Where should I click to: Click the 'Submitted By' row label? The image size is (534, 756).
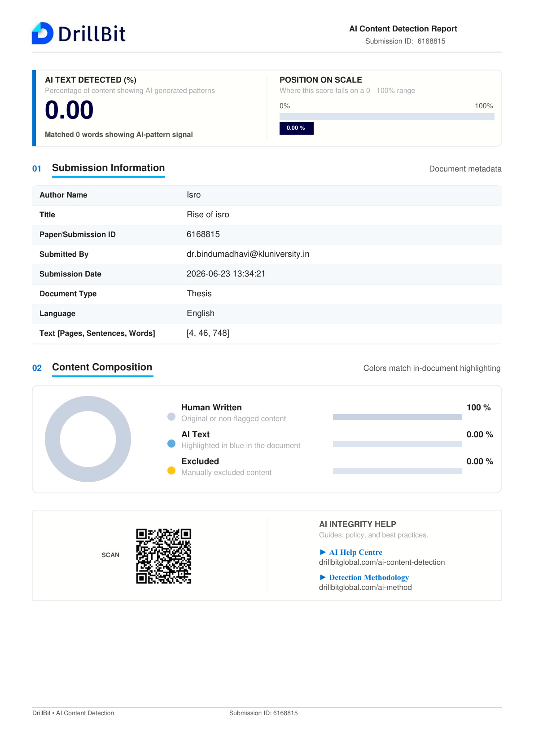point(64,254)
